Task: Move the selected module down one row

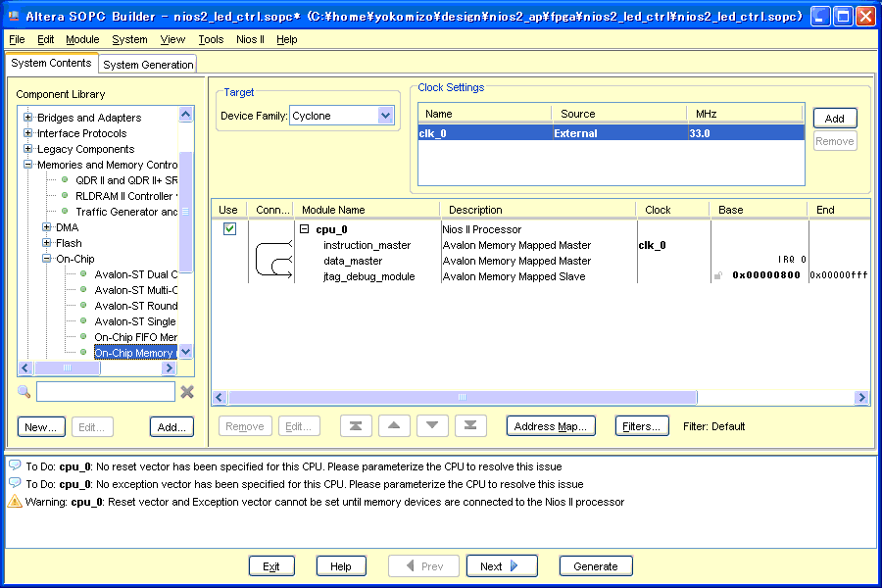Action: pos(432,426)
